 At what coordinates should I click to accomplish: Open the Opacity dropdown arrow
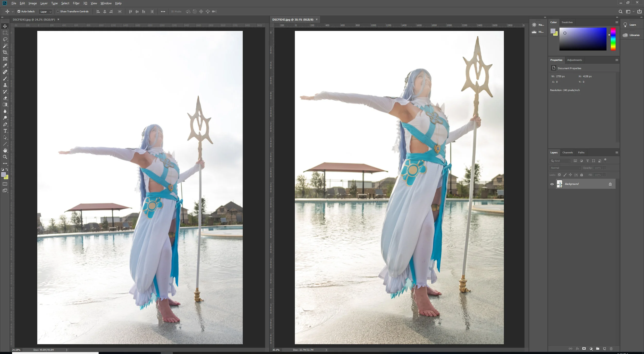coord(604,168)
